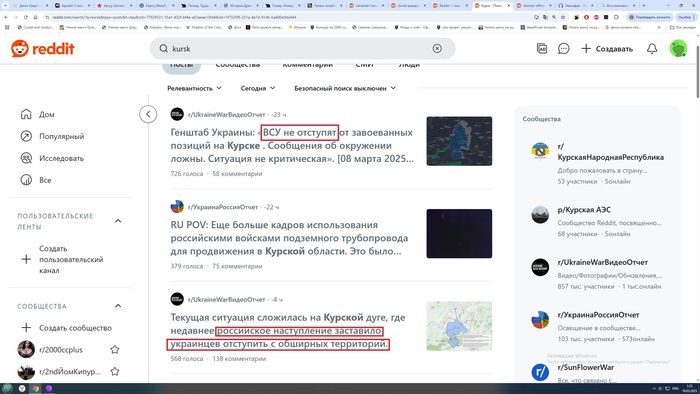Favorite r/2ndЙомКипур with the star
The image size is (700, 394).
[x=115, y=371]
